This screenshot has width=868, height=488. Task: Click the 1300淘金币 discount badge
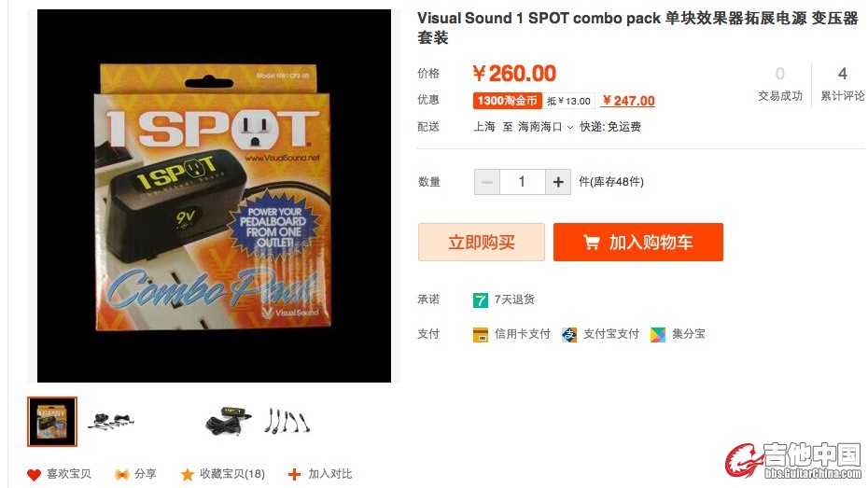(507, 101)
